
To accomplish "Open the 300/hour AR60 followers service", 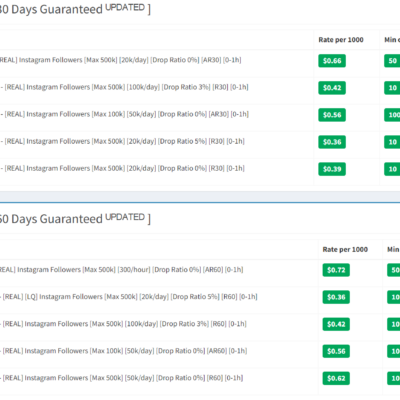I will (x=122, y=269).
